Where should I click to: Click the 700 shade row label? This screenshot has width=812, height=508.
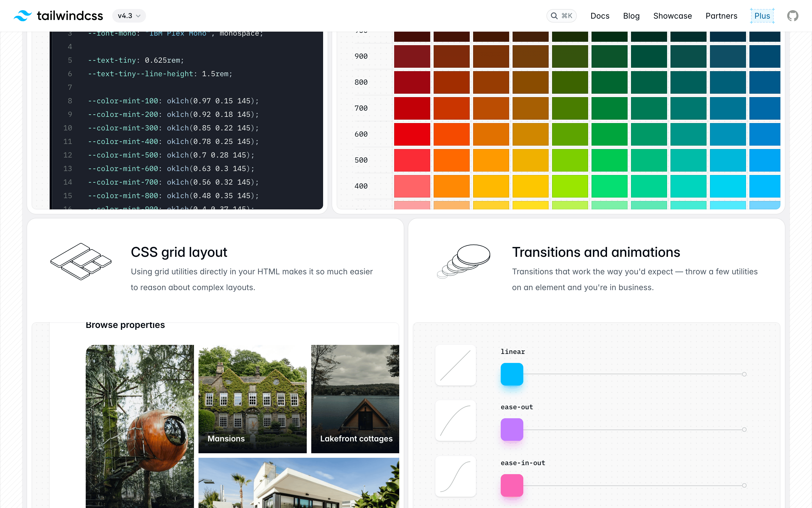tap(361, 108)
